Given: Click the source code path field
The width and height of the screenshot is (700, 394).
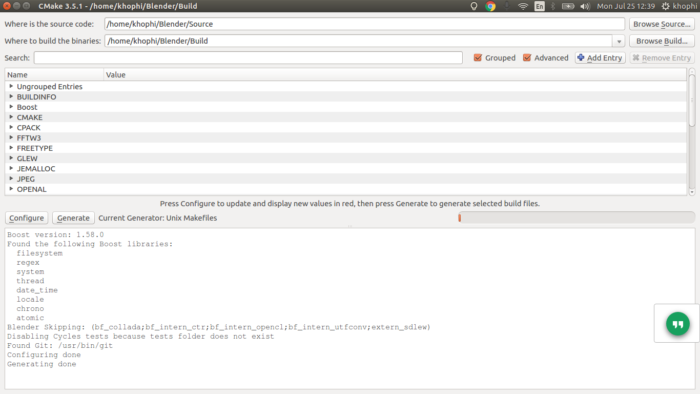Looking at the screenshot, I should click(364, 24).
